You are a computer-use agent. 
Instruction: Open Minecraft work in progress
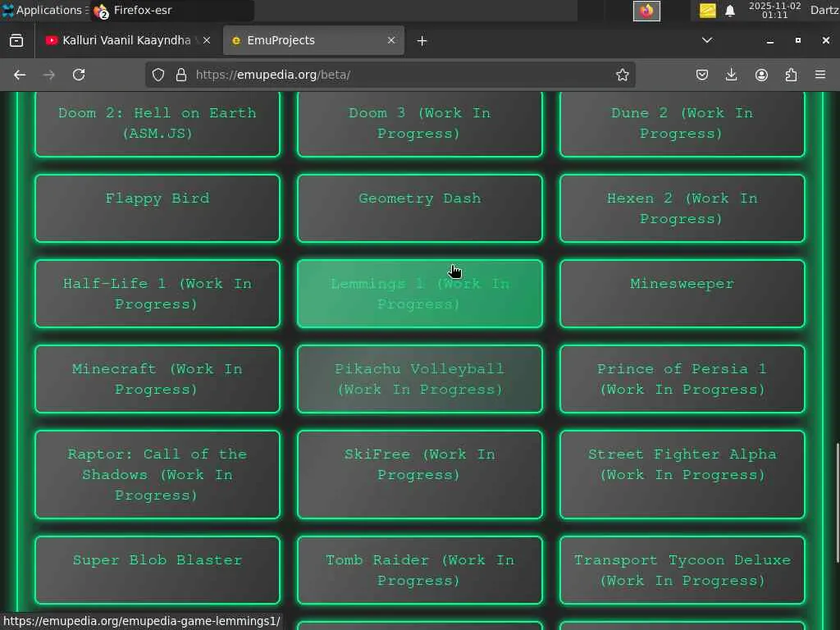click(157, 379)
